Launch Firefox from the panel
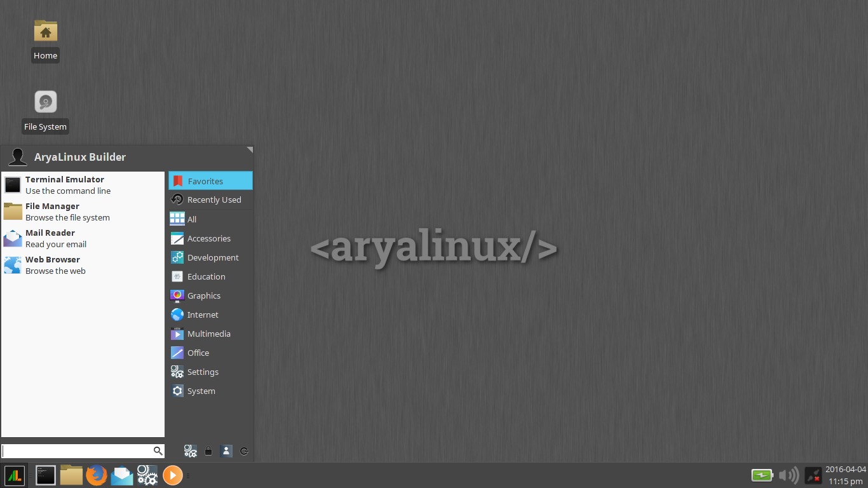 [97, 475]
